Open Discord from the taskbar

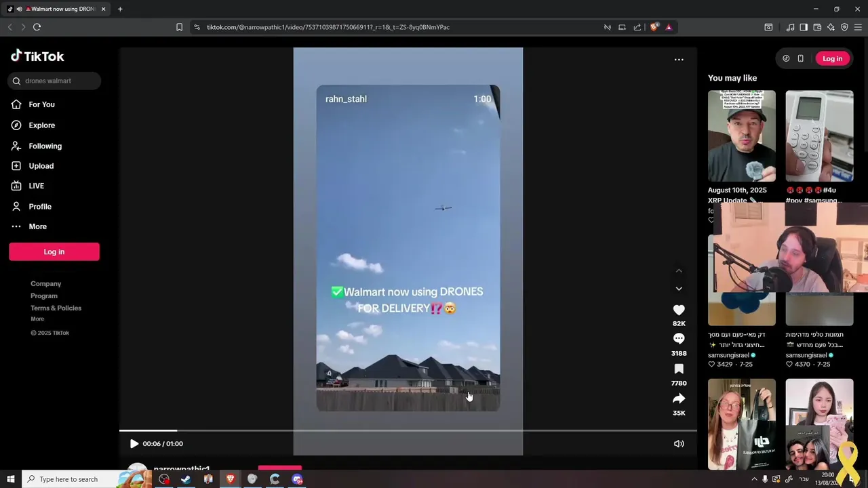297,479
